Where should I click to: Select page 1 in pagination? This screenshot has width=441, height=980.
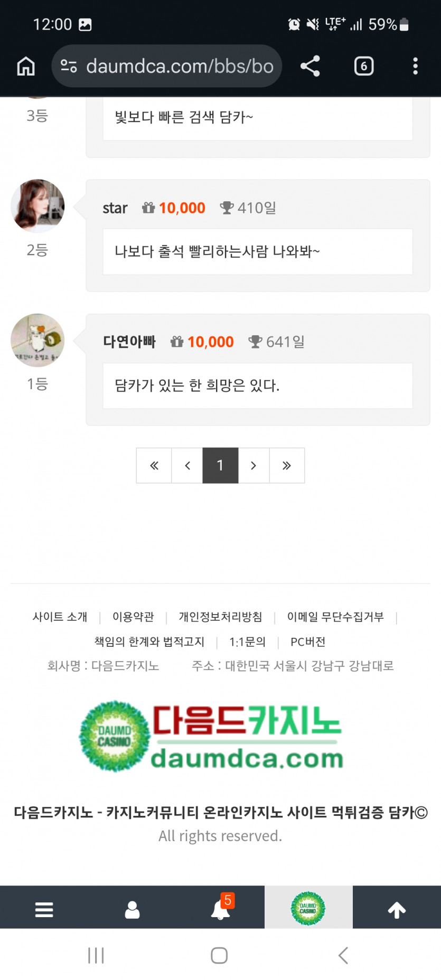click(x=220, y=465)
